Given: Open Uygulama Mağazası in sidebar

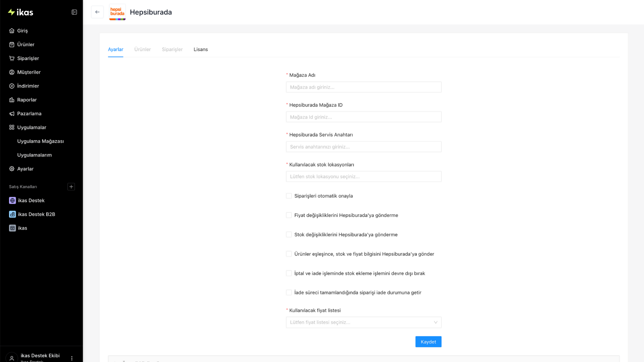Looking at the screenshot, I should point(41,141).
